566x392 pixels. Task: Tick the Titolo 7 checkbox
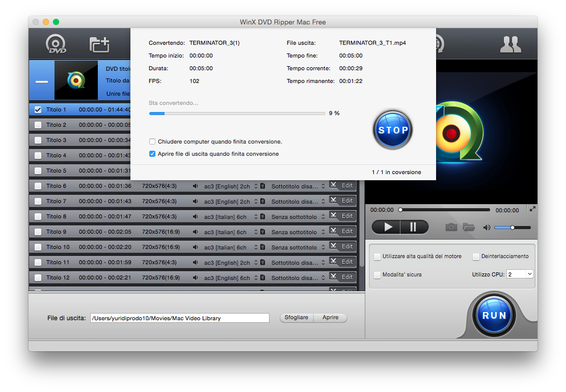[38, 201]
